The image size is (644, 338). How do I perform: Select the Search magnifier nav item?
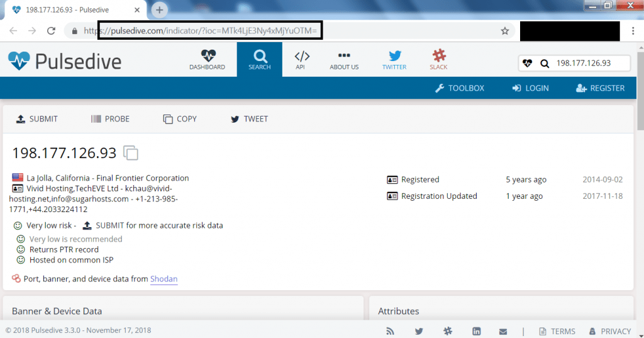pos(260,60)
